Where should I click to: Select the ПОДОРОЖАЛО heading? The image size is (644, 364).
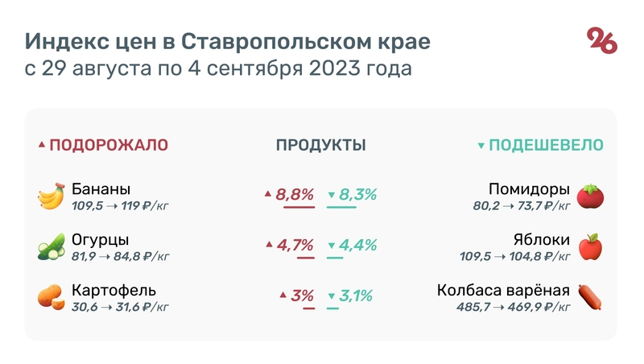(x=109, y=145)
